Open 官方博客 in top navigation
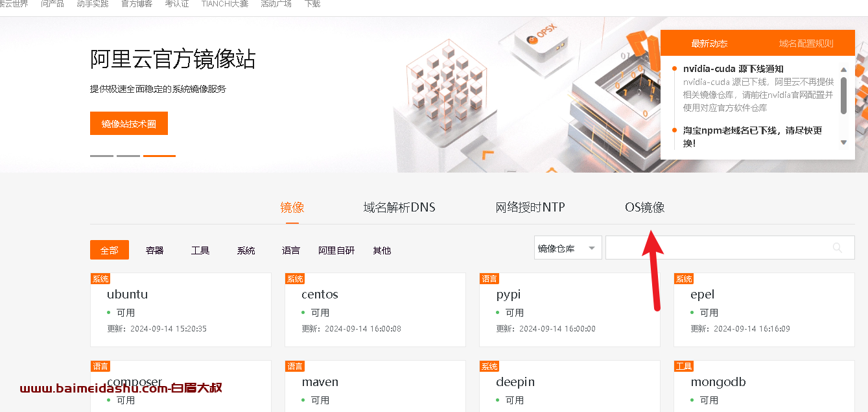The image size is (868, 412). coord(137,4)
